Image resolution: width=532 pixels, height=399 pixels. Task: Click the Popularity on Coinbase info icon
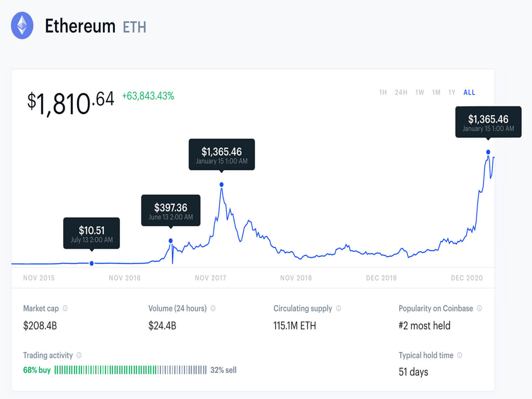pyautogui.click(x=479, y=309)
